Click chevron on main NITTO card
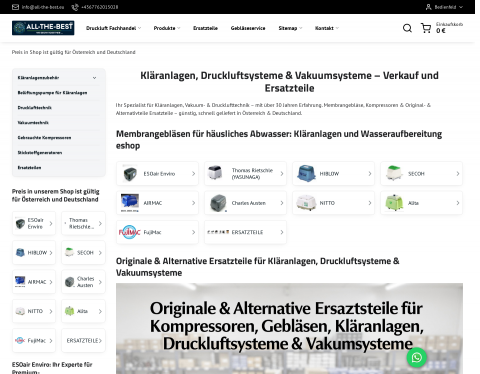The image size is (480, 374). [x=370, y=203]
